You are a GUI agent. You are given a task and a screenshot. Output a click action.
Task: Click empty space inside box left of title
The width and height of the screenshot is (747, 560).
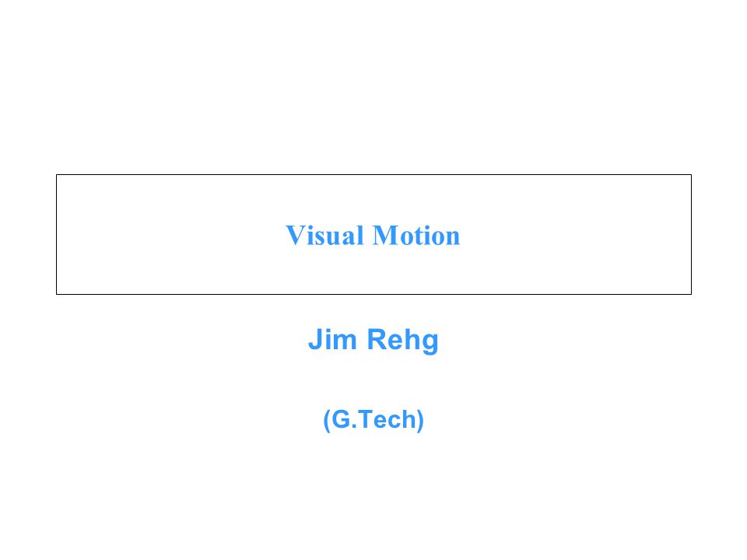[x=170, y=234]
